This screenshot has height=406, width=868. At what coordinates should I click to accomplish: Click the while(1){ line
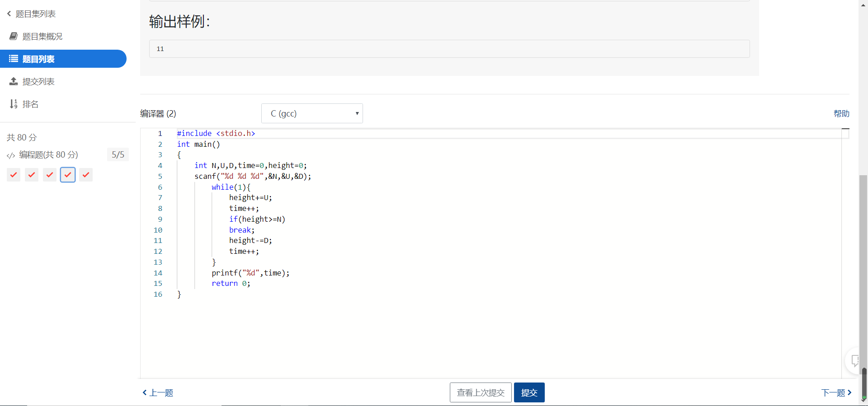pyautogui.click(x=231, y=187)
